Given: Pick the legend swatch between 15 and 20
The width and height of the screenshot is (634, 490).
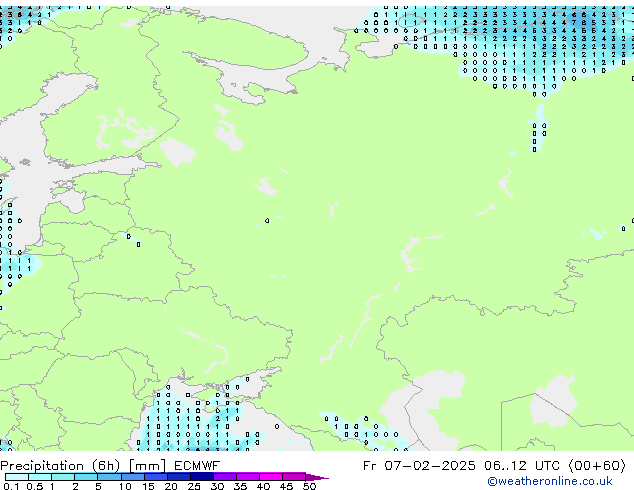Looking at the screenshot, I should point(156,477).
